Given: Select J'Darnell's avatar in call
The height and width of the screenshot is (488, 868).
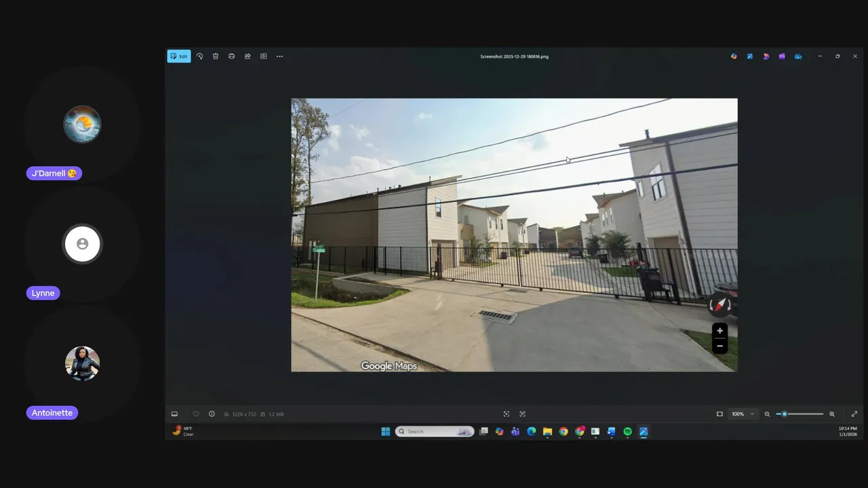Looking at the screenshot, I should pos(83,124).
